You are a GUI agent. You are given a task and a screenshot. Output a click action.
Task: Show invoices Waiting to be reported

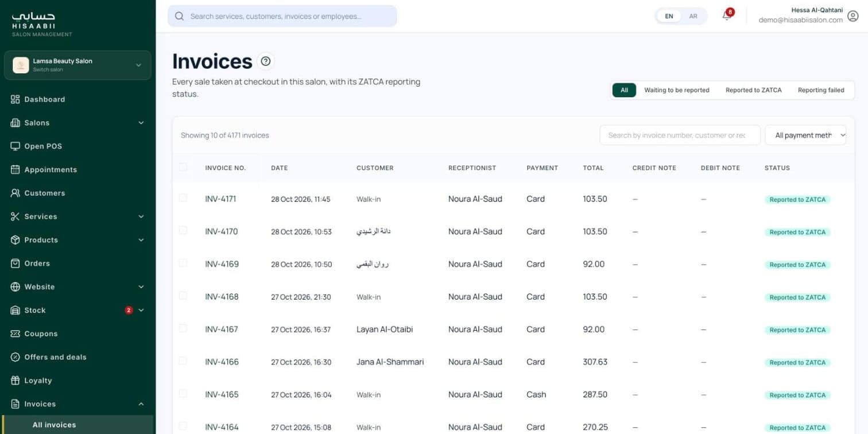tap(677, 90)
